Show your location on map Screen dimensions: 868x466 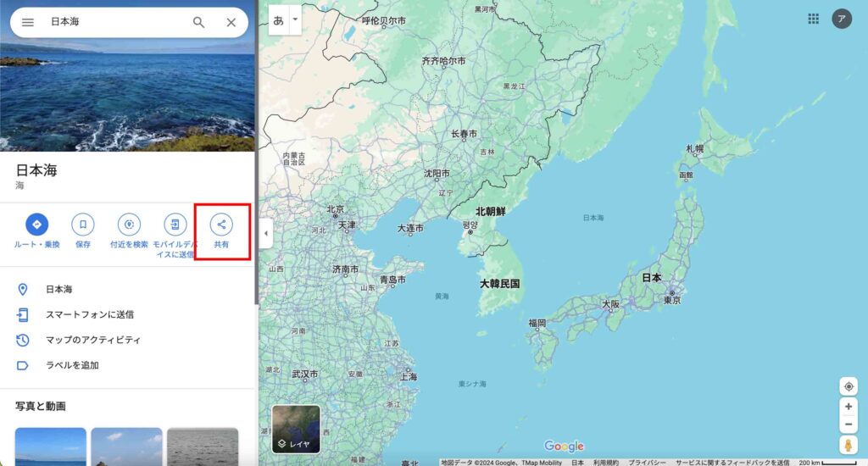tap(849, 386)
